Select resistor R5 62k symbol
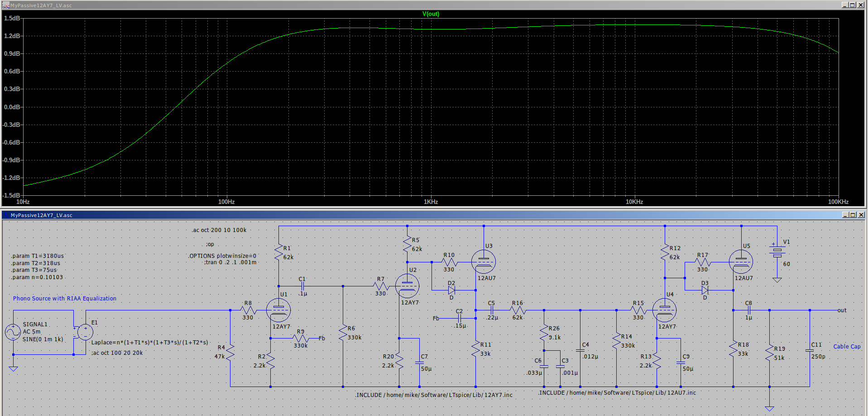868x416 pixels. coord(407,245)
